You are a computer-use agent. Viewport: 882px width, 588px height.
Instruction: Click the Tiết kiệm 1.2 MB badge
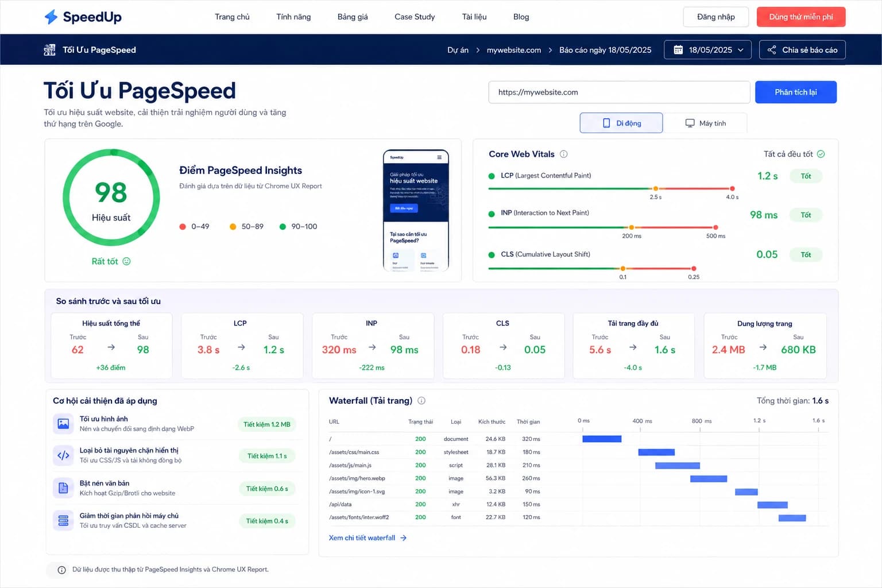(267, 424)
